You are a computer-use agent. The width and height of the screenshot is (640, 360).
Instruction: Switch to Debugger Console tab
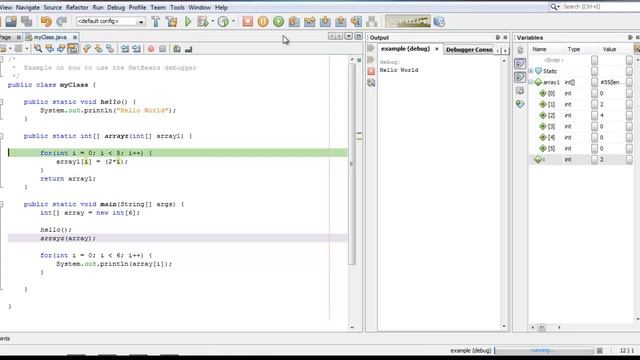[x=469, y=49]
